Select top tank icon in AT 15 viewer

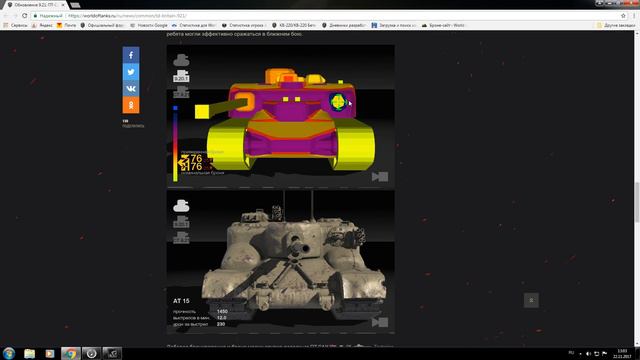click(x=181, y=206)
